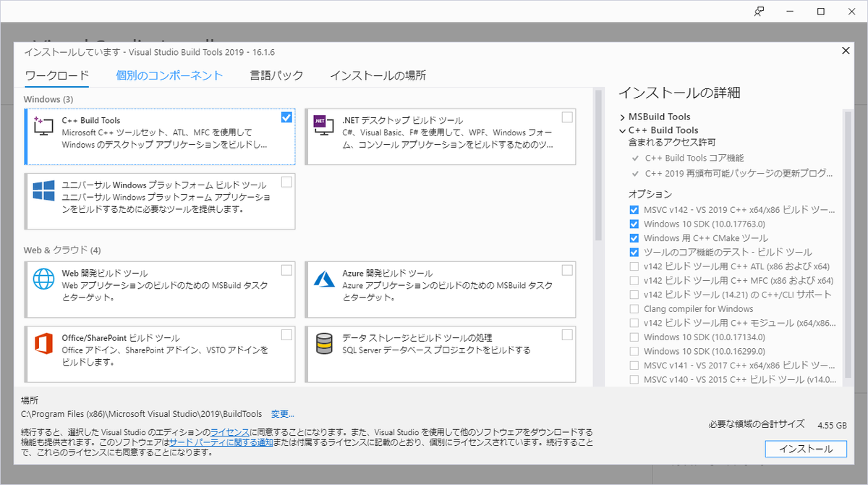Open the サード パーティに関する通知 link

(x=221, y=442)
